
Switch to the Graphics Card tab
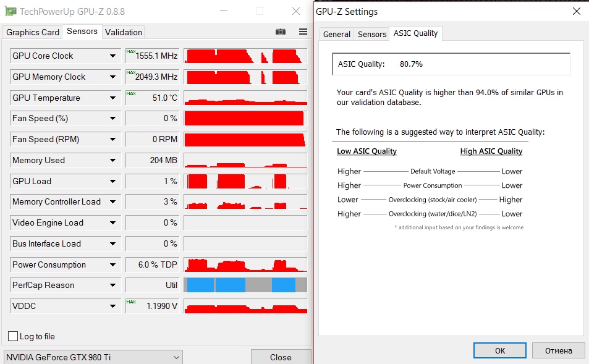click(x=33, y=32)
